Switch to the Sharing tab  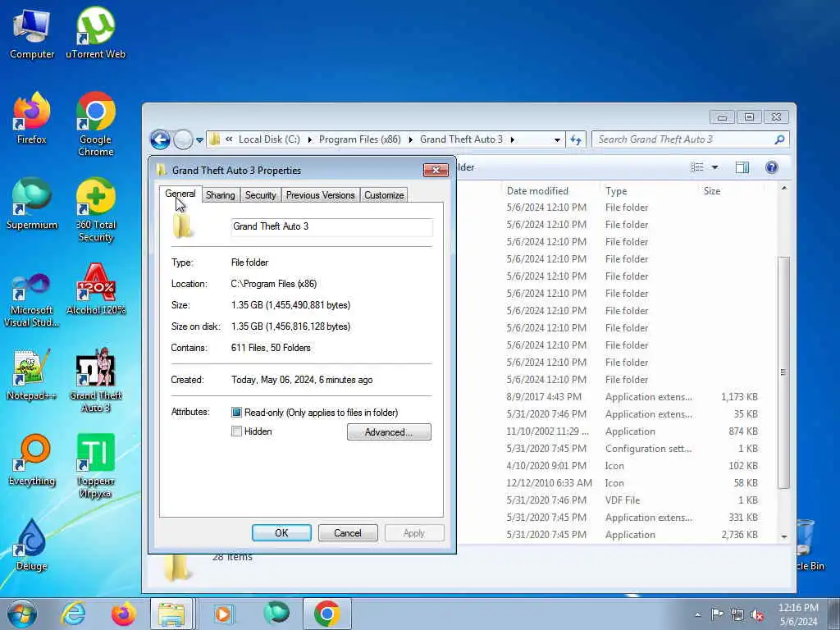tap(220, 195)
